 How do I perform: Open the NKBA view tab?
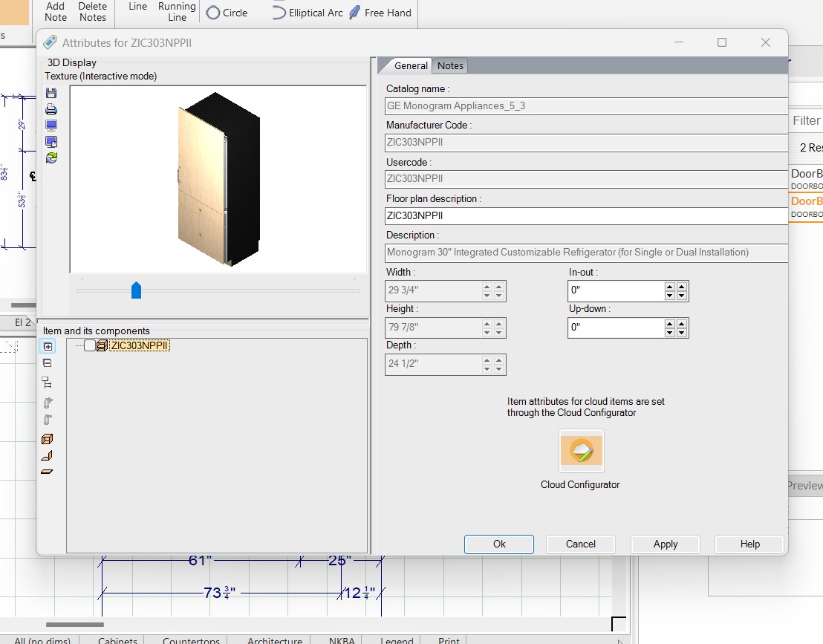[x=342, y=640]
